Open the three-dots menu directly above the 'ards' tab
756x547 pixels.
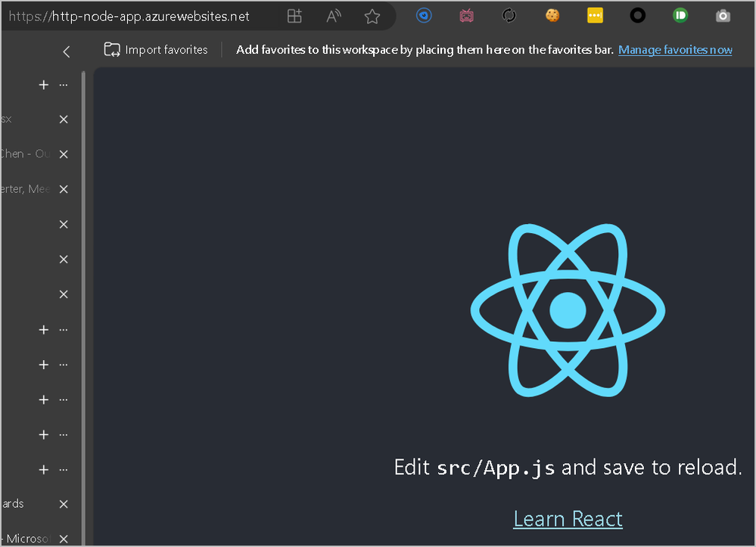pyautogui.click(x=63, y=469)
